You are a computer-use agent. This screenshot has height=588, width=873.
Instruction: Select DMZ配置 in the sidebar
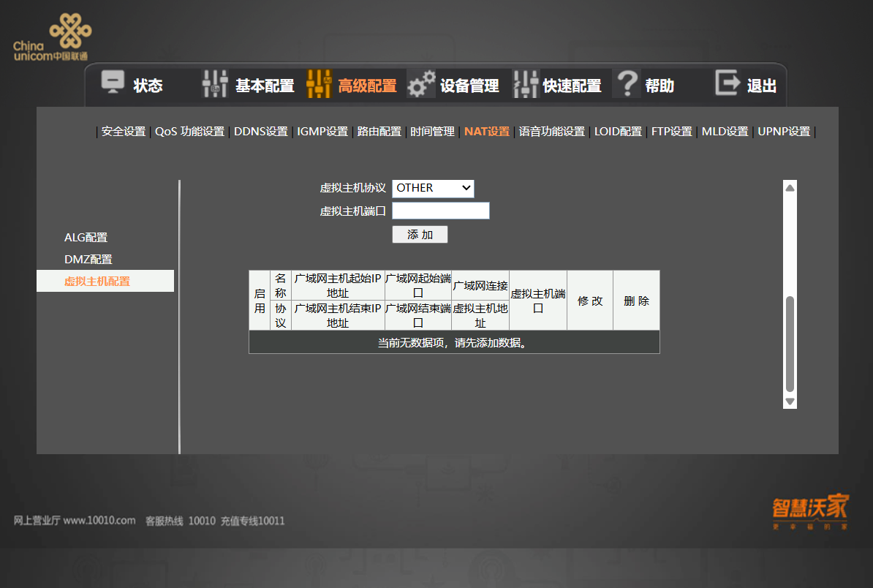coord(88,260)
